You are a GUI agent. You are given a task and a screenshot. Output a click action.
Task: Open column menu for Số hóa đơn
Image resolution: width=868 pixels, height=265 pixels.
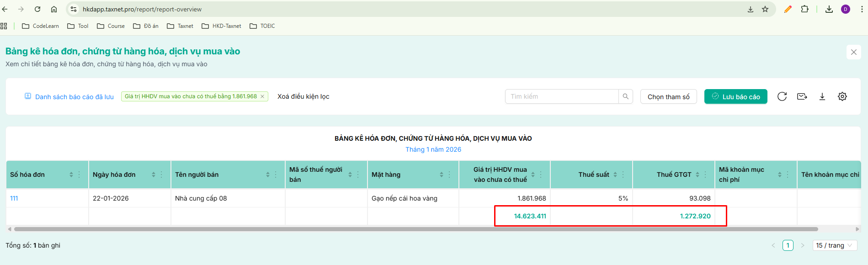point(79,175)
